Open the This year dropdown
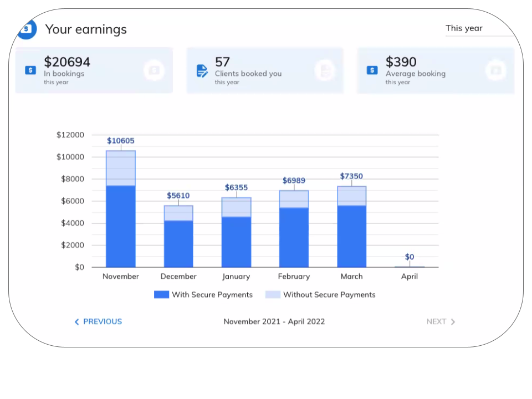Viewport: 532px width, 399px height. coord(464,28)
